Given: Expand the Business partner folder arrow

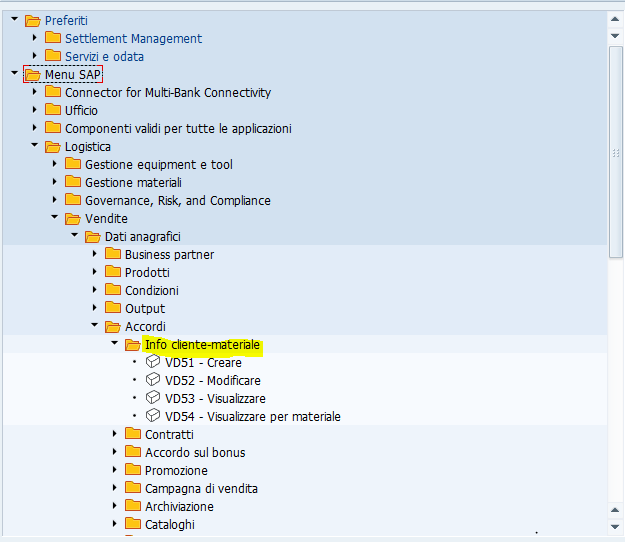Looking at the screenshot, I should coord(95,253).
